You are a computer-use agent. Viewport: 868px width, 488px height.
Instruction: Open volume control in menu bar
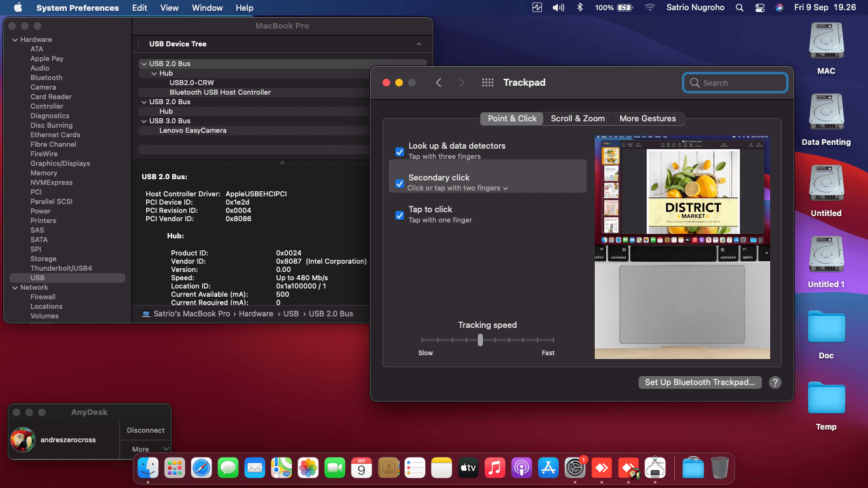559,8
